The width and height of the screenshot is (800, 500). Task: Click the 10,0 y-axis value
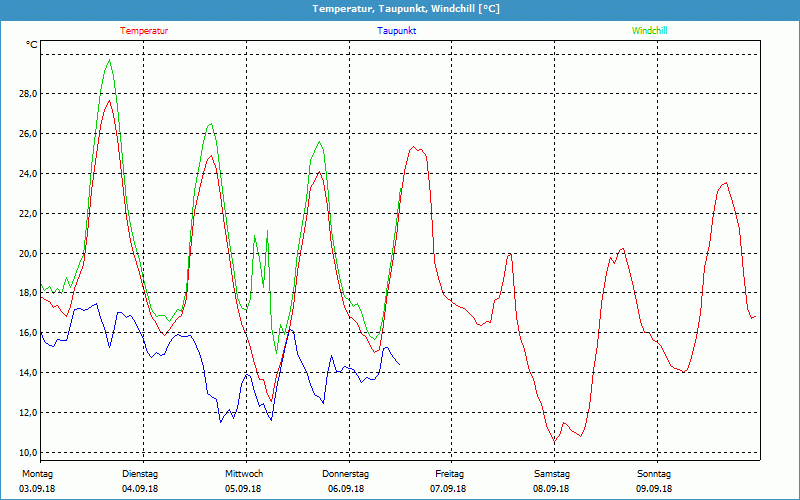pos(29,453)
